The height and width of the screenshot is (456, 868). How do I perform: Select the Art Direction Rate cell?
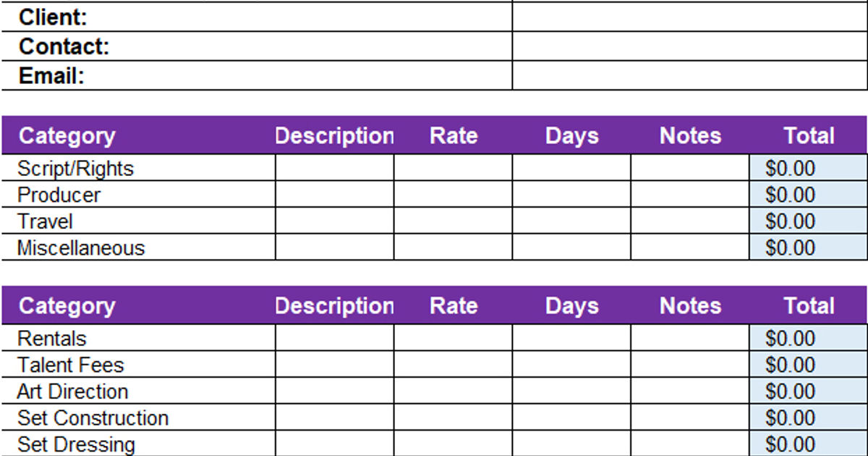[453, 392]
